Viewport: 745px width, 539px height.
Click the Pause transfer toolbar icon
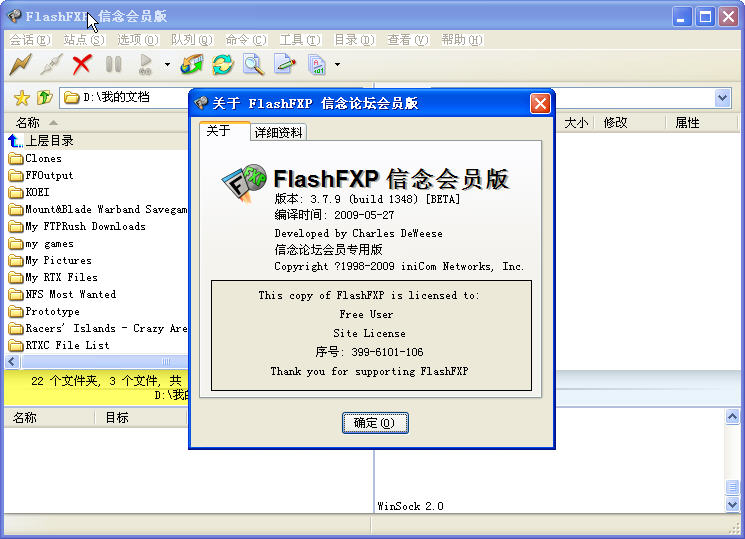point(113,65)
